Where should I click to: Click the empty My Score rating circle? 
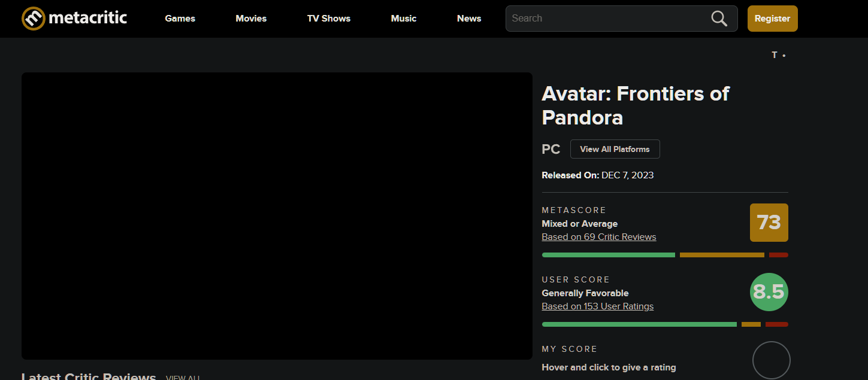pyautogui.click(x=772, y=360)
